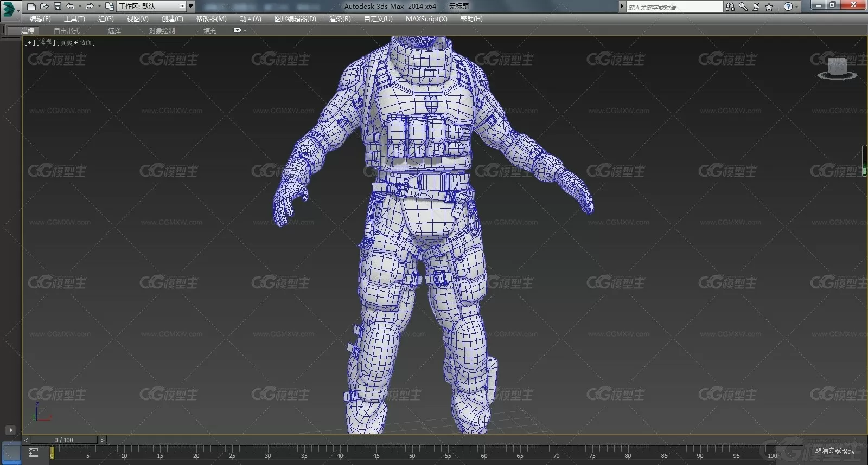This screenshot has width=868, height=465.
Task: Expand quick access toolbar customize arrow
Action: [190, 7]
